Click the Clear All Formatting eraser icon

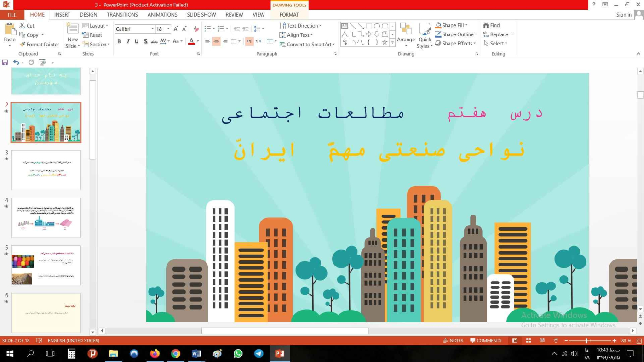(x=196, y=29)
